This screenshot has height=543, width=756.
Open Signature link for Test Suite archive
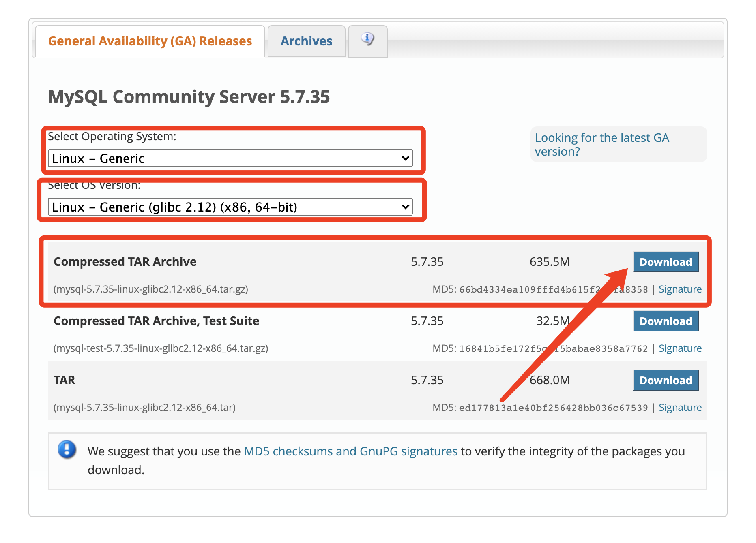coord(680,348)
